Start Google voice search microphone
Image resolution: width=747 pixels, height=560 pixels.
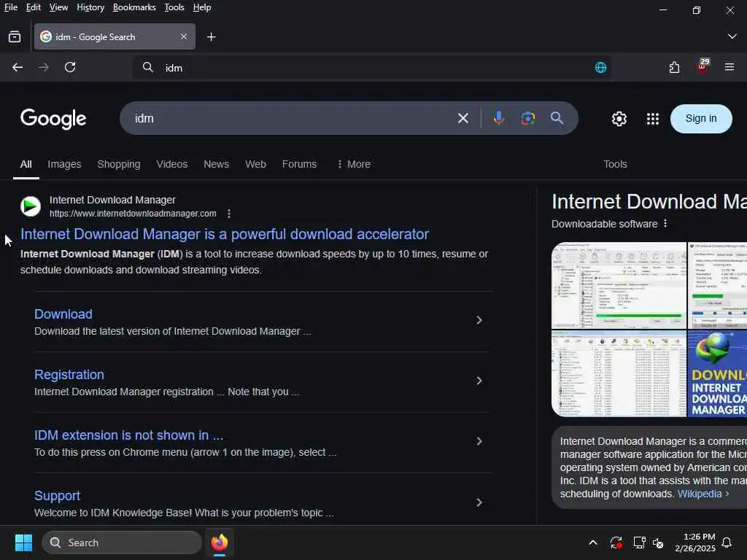(x=499, y=118)
